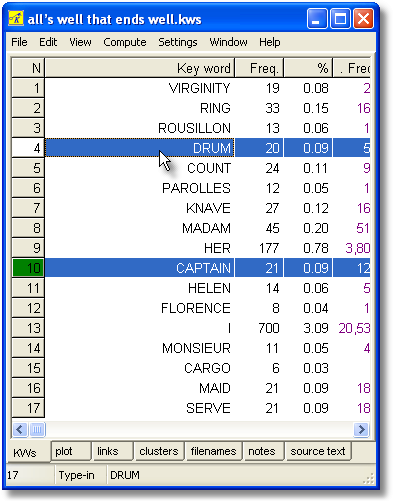Switch to the clusters tab
Image resolution: width=394 pixels, height=504 pixels.
[x=159, y=451]
